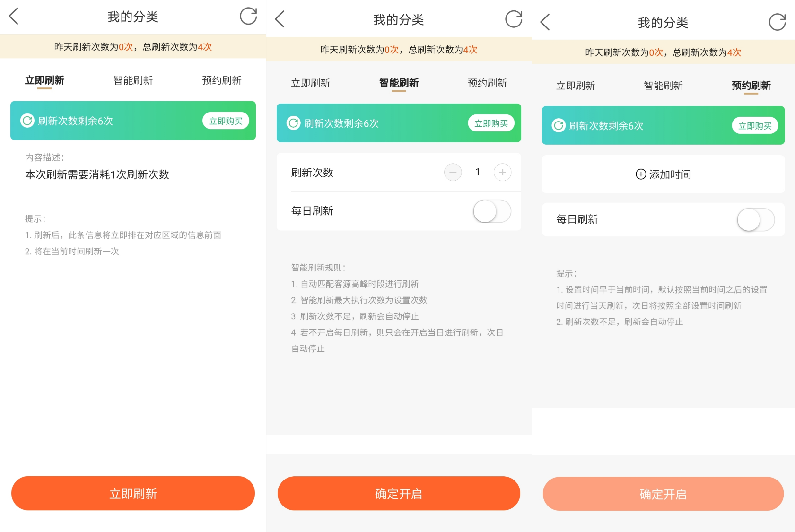Select 立即刷新 tab on right screen
This screenshot has height=532, width=795.
(x=576, y=86)
